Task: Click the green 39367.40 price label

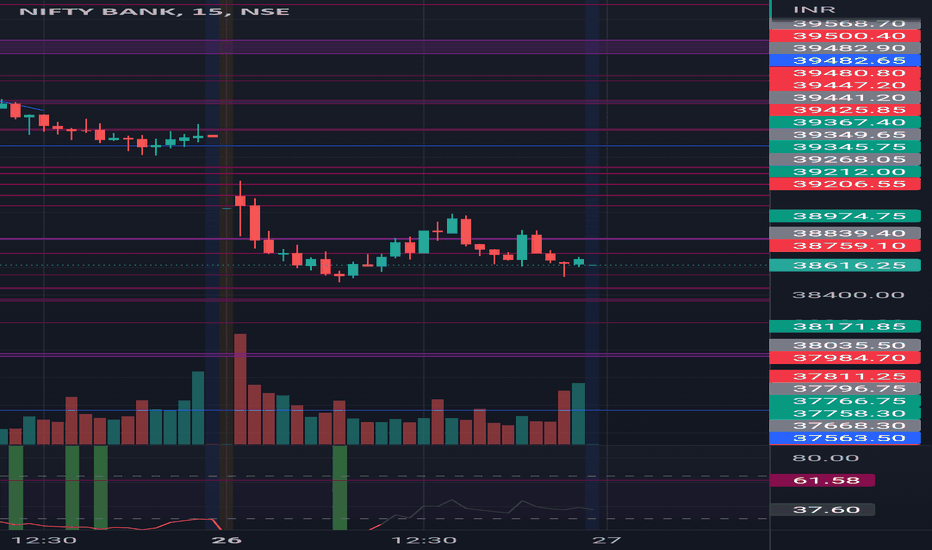Action: pos(845,122)
